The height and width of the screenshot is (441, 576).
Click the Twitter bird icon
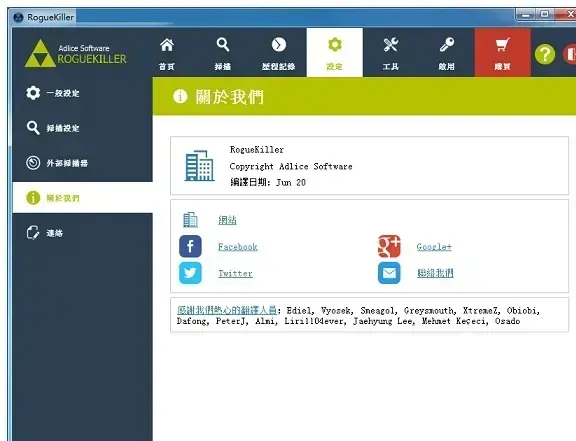pyautogui.click(x=190, y=273)
